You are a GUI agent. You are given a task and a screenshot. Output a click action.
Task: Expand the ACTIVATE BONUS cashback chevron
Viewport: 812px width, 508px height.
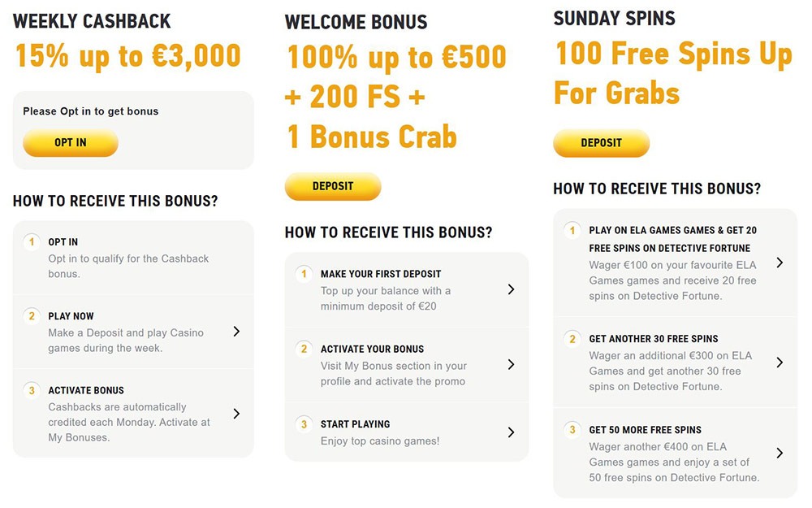pyautogui.click(x=236, y=414)
